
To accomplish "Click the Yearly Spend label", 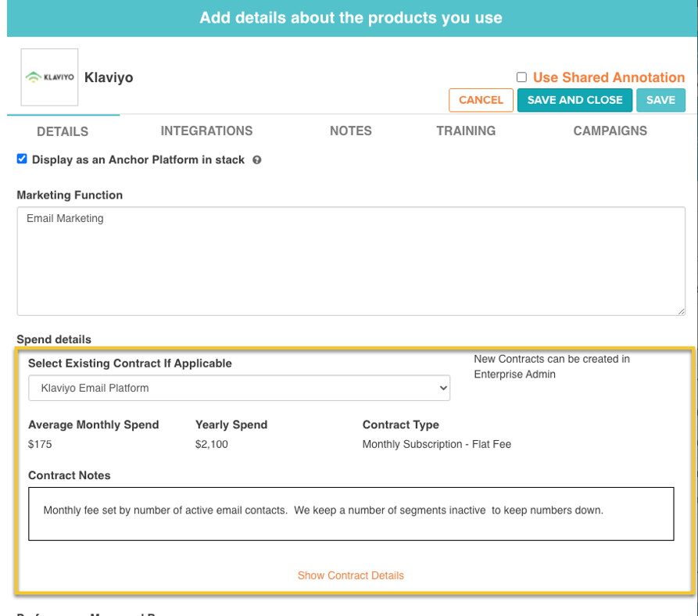I will coord(231,424).
